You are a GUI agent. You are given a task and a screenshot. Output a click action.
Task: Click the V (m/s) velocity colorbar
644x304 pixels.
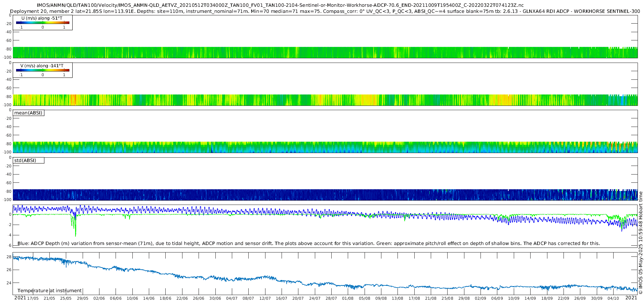coord(43,70)
